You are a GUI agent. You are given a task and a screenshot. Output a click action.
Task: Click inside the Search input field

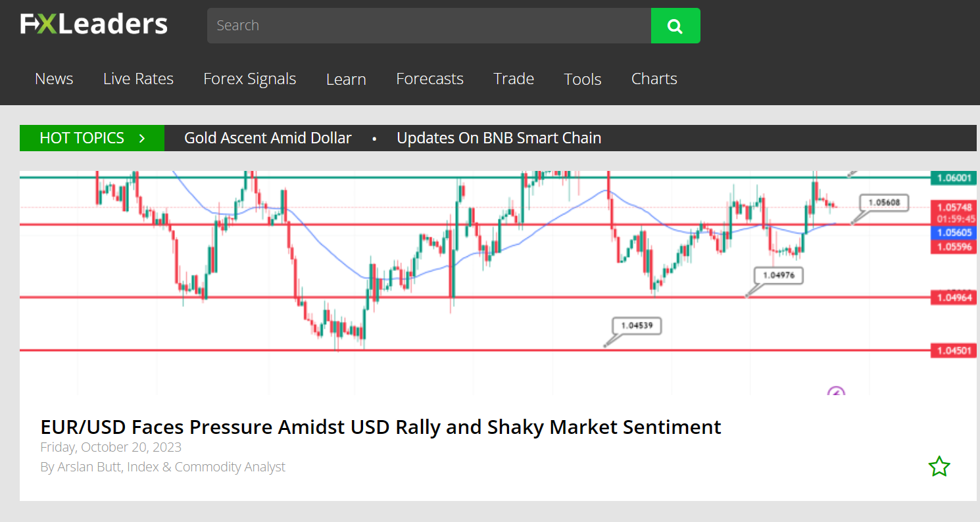coord(428,26)
